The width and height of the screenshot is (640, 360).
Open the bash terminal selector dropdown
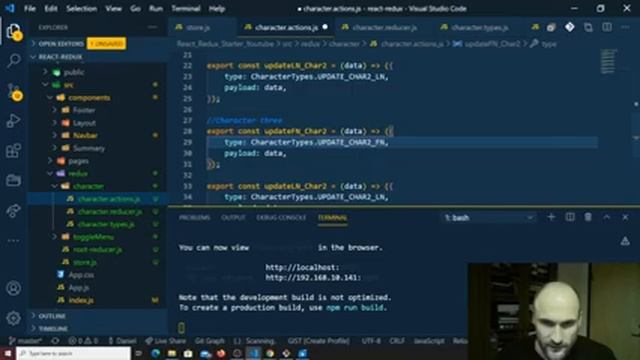click(489, 218)
